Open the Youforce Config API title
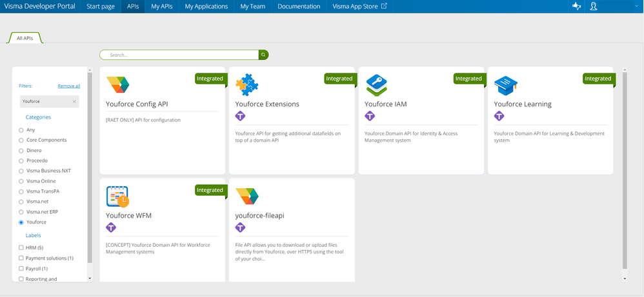Image resolution: width=644 pixels, height=297 pixels. tap(137, 104)
